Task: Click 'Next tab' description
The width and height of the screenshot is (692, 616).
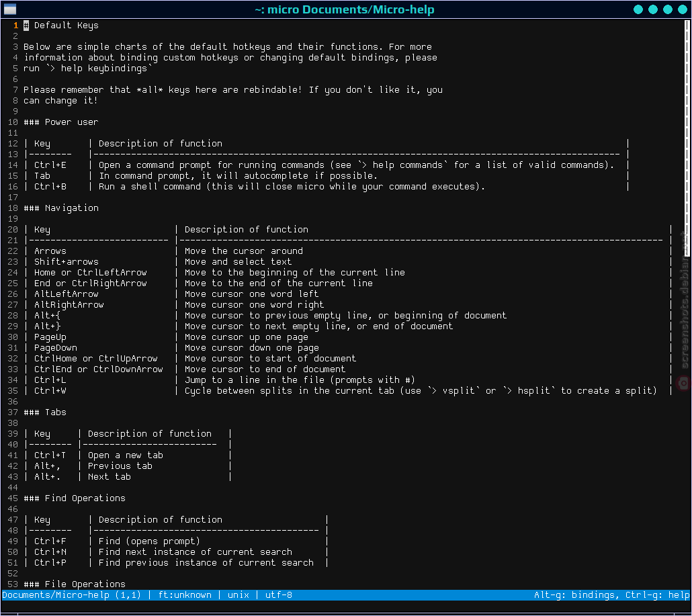Action: click(x=110, y=476)
